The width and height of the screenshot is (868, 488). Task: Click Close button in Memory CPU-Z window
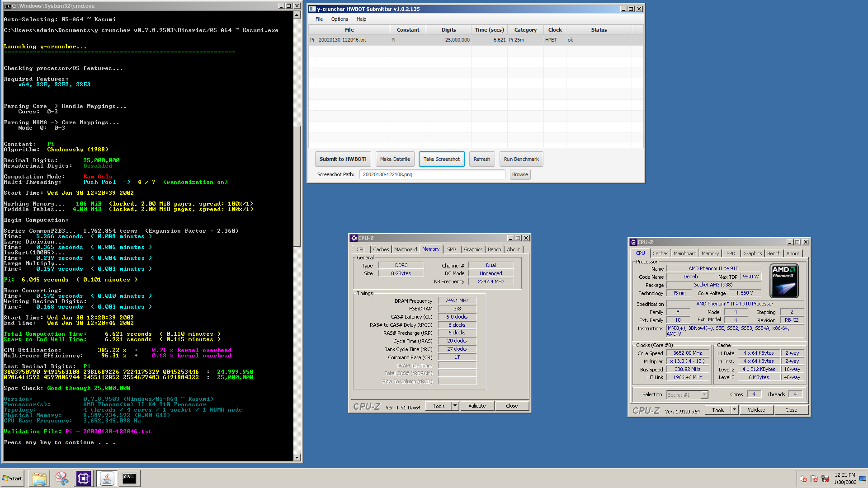pyautogui.click(x=512, y=406)
